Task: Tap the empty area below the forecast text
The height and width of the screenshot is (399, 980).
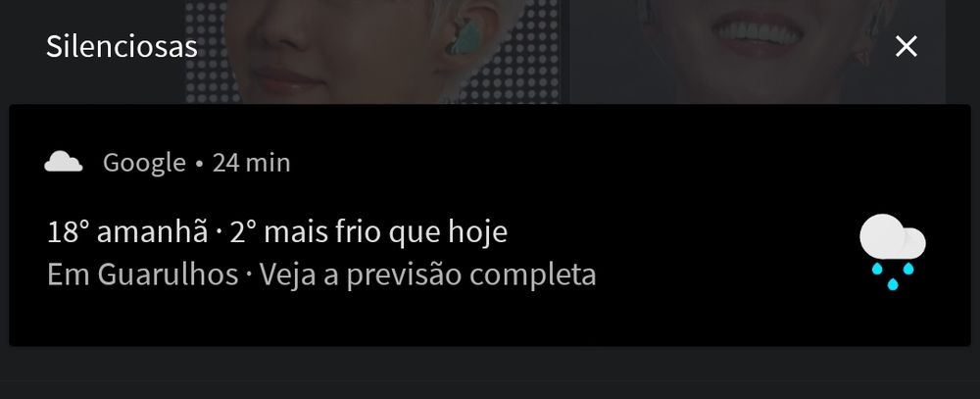Action: point(437,318)
